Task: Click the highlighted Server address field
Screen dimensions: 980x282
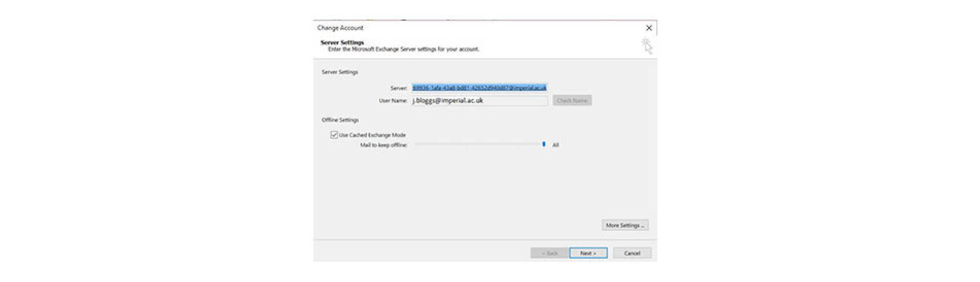Action: pos(479,88)
